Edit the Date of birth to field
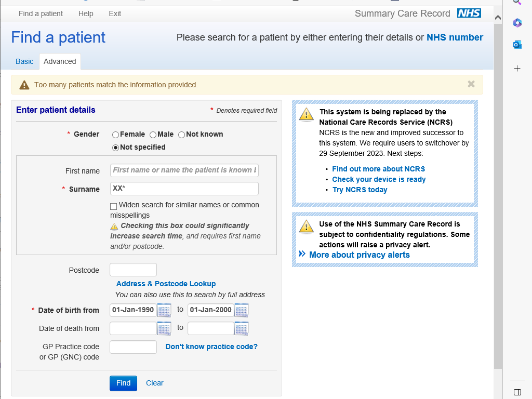 pyautogui.click(x=211, y=310)
